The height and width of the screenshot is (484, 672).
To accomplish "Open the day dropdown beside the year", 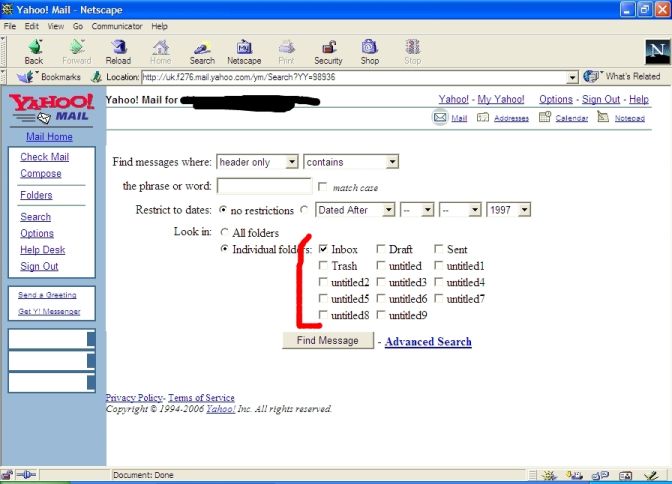I will tap(460, 210).
